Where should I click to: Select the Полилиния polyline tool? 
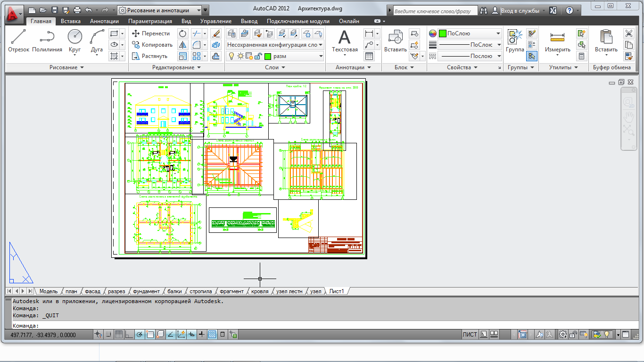[x=47, y=41]
